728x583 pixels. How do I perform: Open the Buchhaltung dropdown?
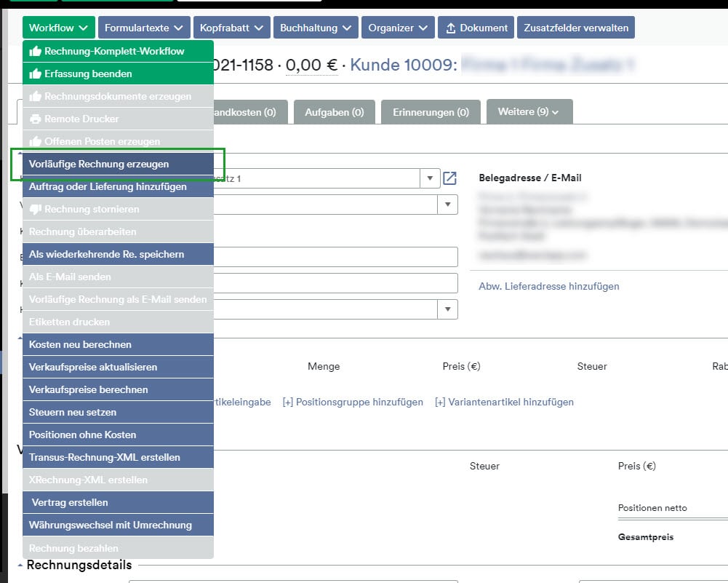point(316,28)
